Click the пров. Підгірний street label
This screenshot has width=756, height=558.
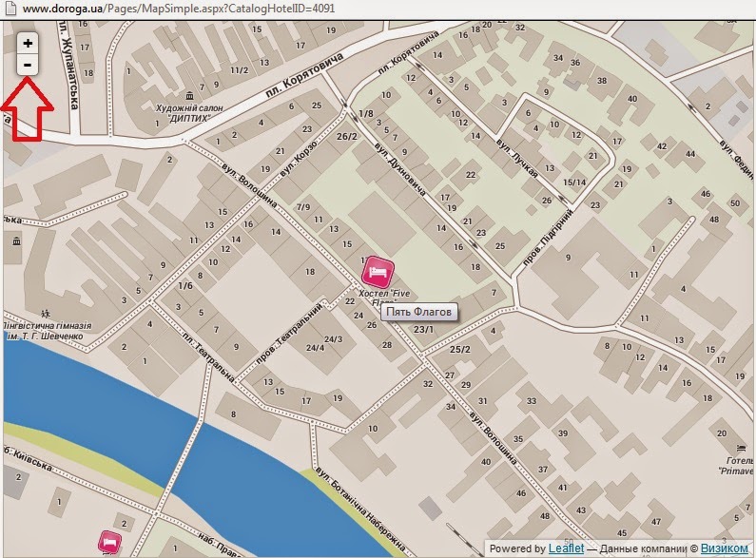548,237
